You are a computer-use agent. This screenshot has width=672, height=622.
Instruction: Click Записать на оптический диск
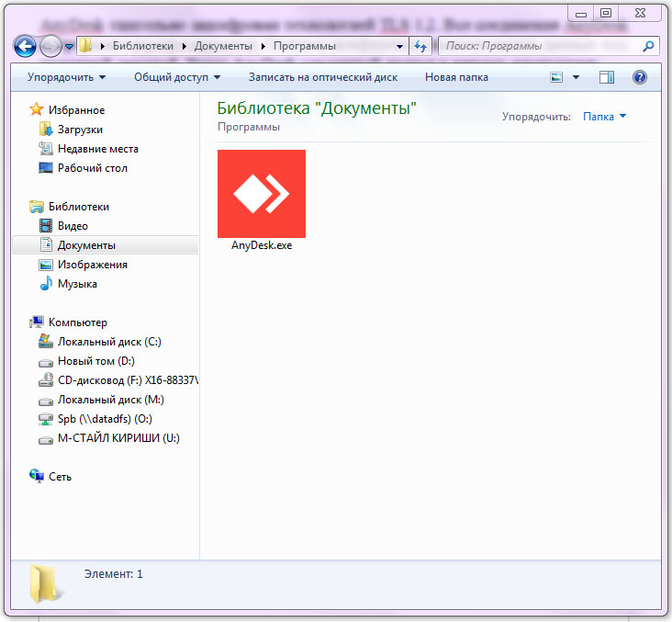(323, 77)
